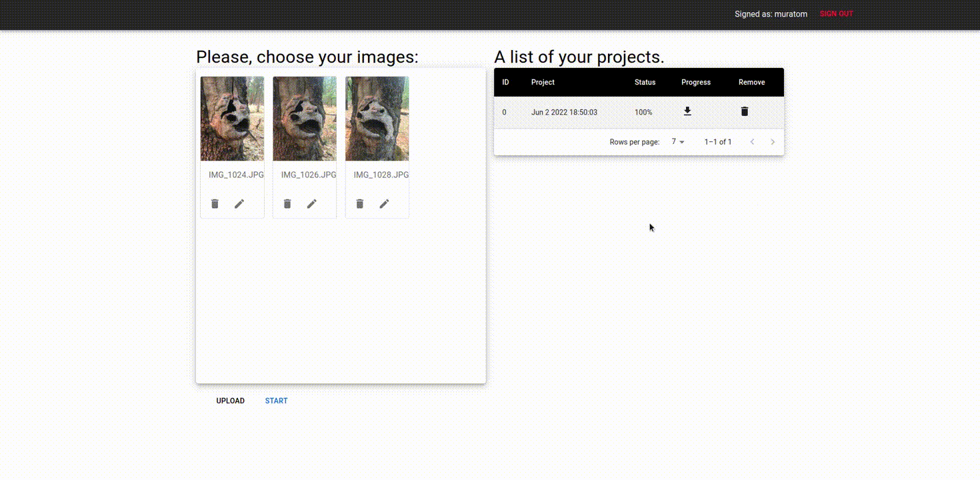Select the IMG_1028.JPG thumbnail
Viewport: 980px width, 480px height.
377,119
